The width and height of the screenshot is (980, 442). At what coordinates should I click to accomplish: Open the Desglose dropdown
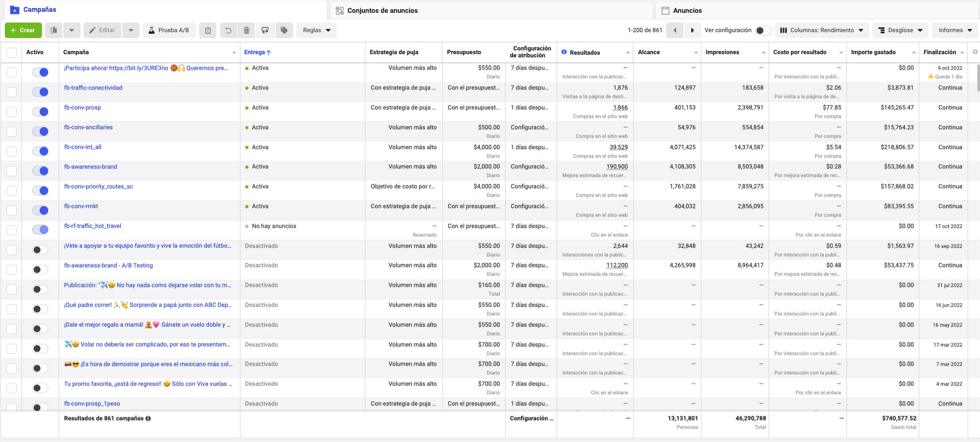click(901, 31)
